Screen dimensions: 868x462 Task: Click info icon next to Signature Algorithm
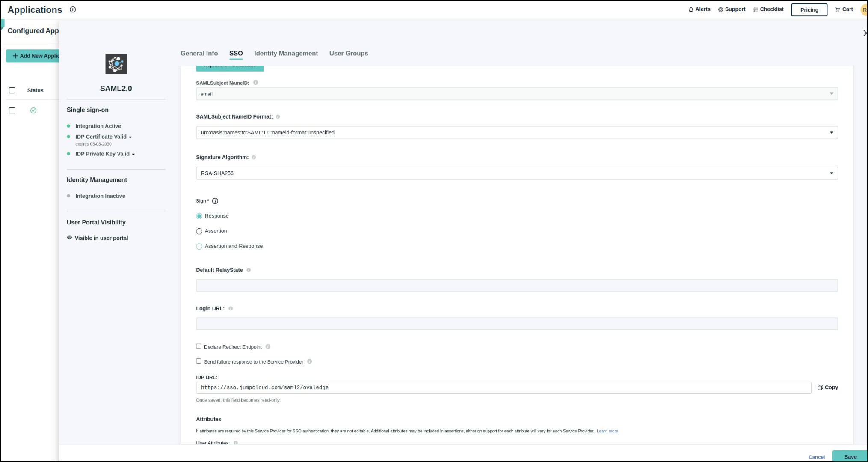click(254, 158)
